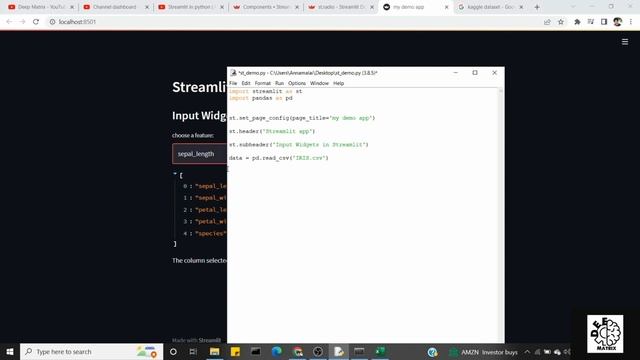Close the Channel dashboard tab
The height and width of the screenshot is (360, 640).
pos(147,7)
